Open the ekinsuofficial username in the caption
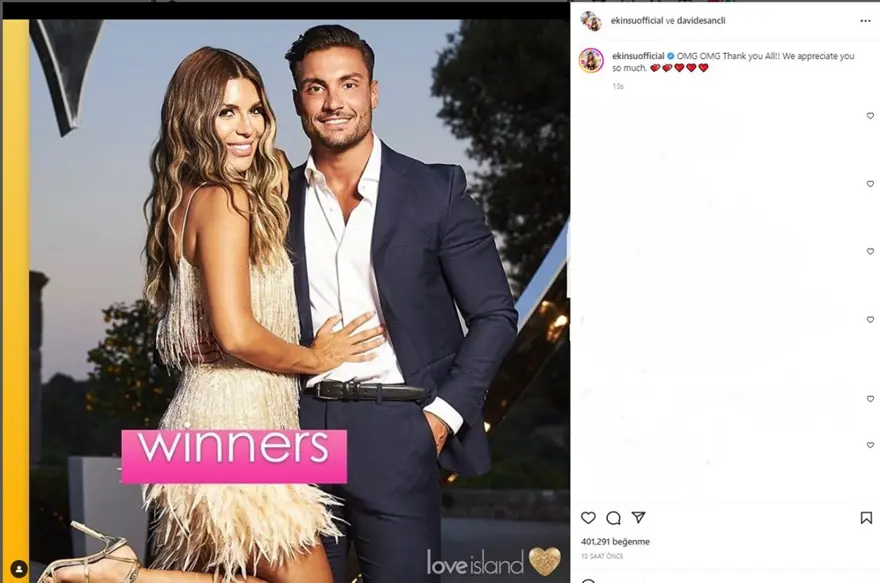 [x=638, y=56]
